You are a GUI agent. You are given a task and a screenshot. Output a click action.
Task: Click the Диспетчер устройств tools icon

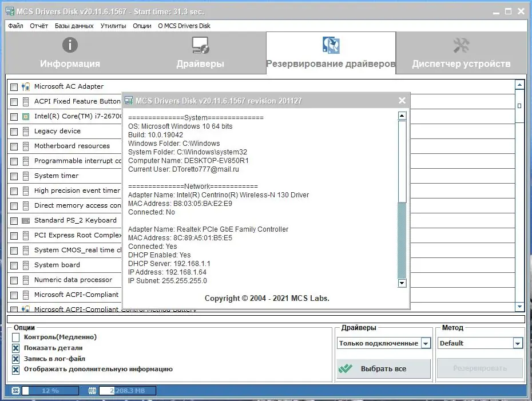click(461, 45)
